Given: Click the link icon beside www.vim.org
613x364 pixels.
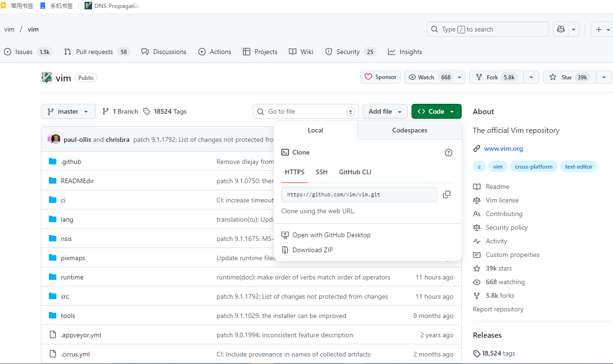Looking at the screenshot, I should (477, 148).
